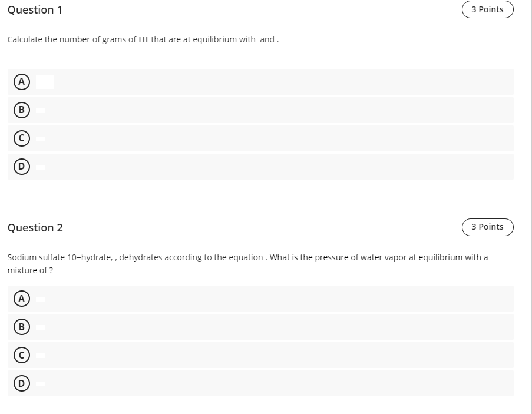Click the blank answer box beside Question 1 option A
This screenshot has width=532, height=414.
pos(45,82)
